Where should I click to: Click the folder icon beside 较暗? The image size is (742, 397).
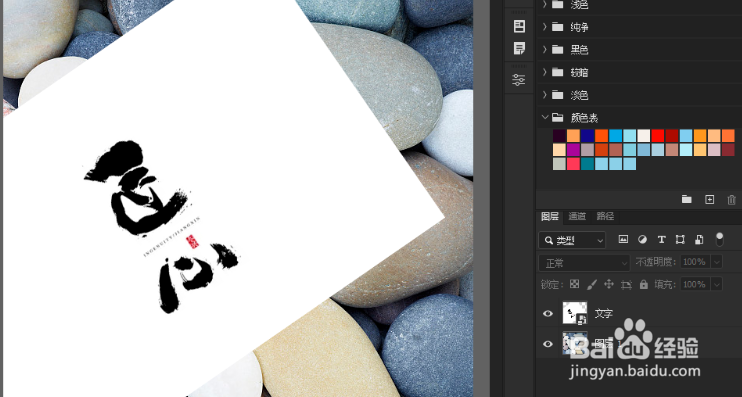click(x=558, y=71)
